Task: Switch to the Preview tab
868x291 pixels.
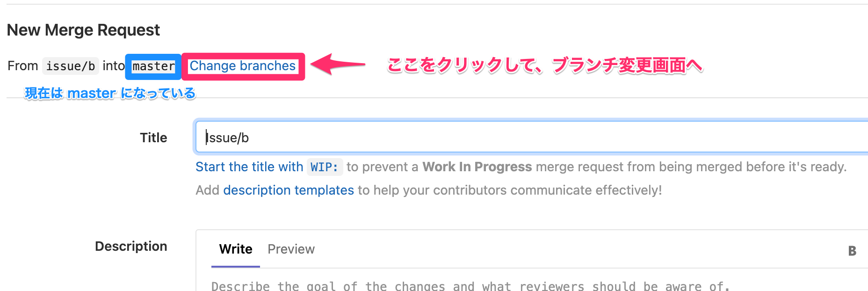Action: (291, 249)
